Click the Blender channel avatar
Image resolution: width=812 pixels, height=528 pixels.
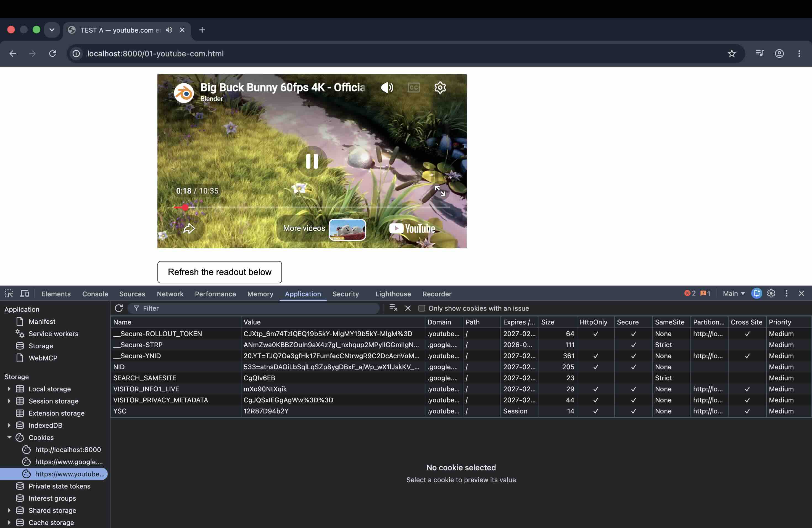184,93
